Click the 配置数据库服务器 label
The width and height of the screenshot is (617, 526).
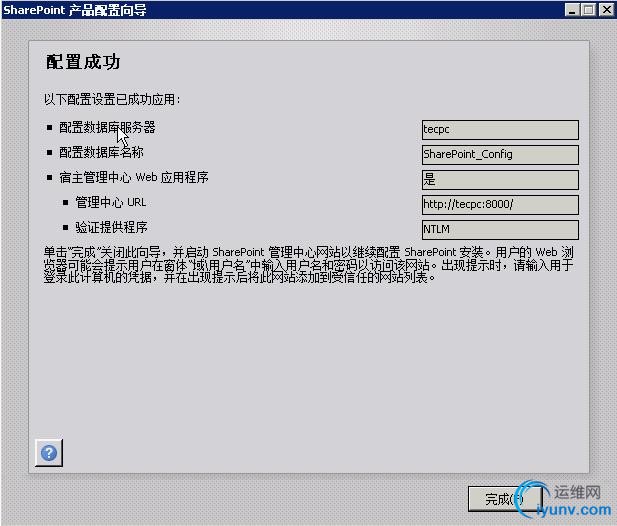(107, 127)
